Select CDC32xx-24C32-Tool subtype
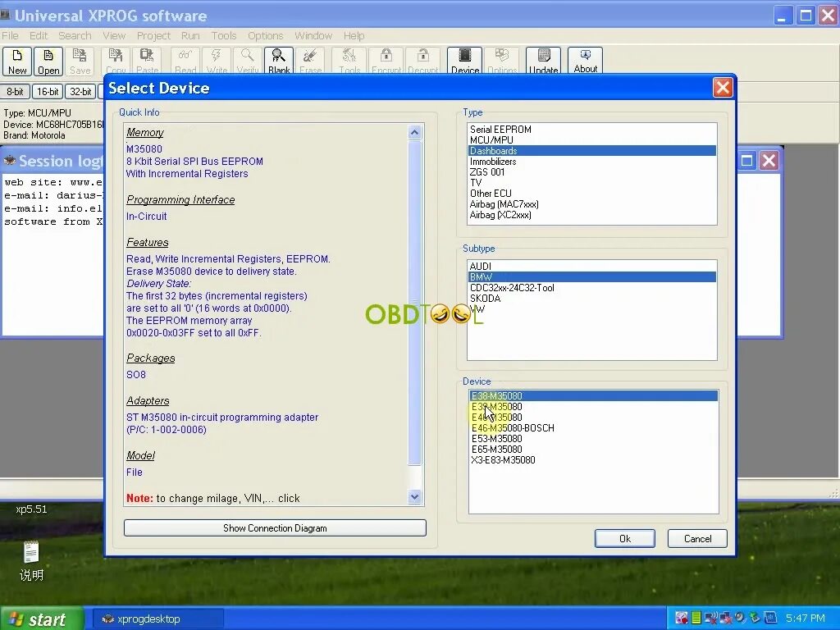 click(x=592, y=288)
